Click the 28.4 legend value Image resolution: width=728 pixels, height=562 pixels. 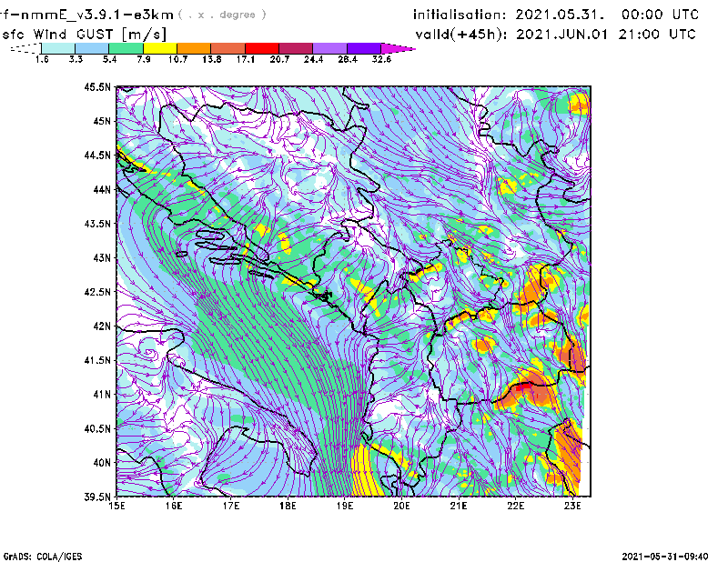click(348, 59)
